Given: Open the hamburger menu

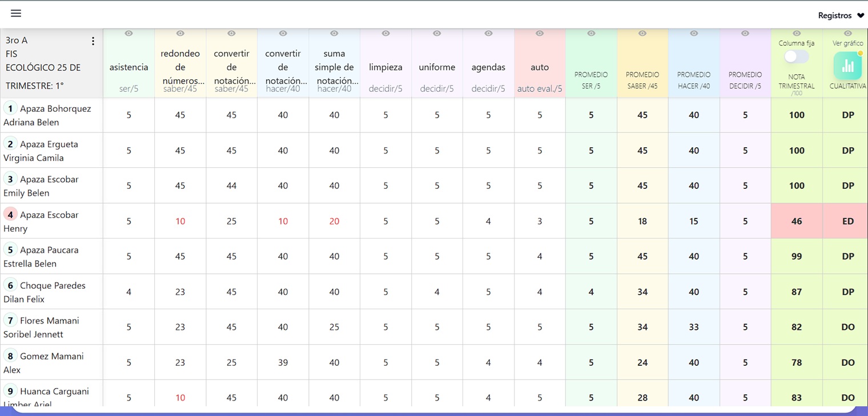Looking at the screenshot, I should [x=16, y=14].
